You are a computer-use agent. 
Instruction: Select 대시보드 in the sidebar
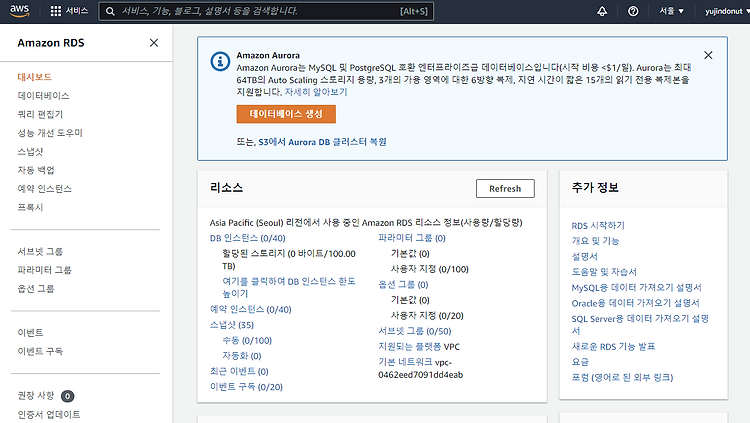pos(34,77)
